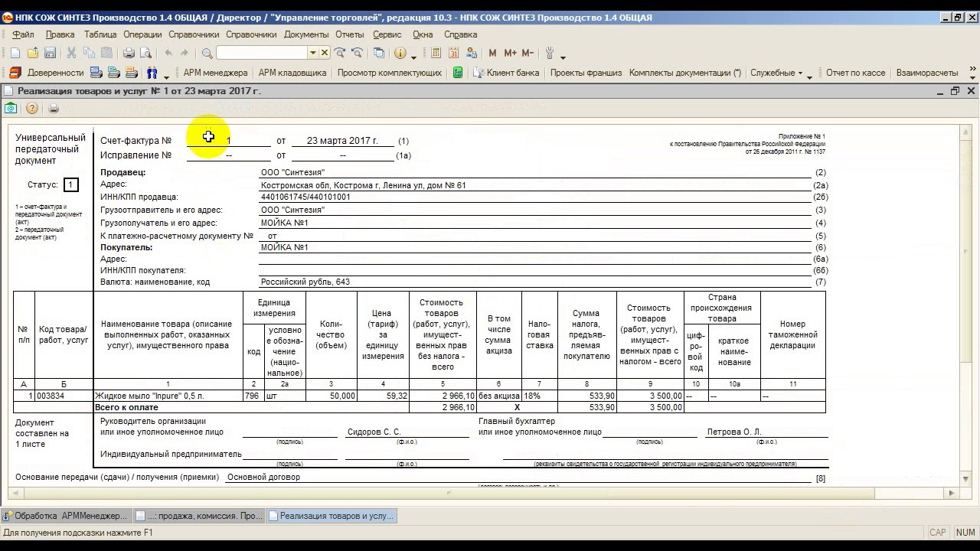Click the users list icon
The width and height of the screenshot is (980, 551).
[471, 53]
